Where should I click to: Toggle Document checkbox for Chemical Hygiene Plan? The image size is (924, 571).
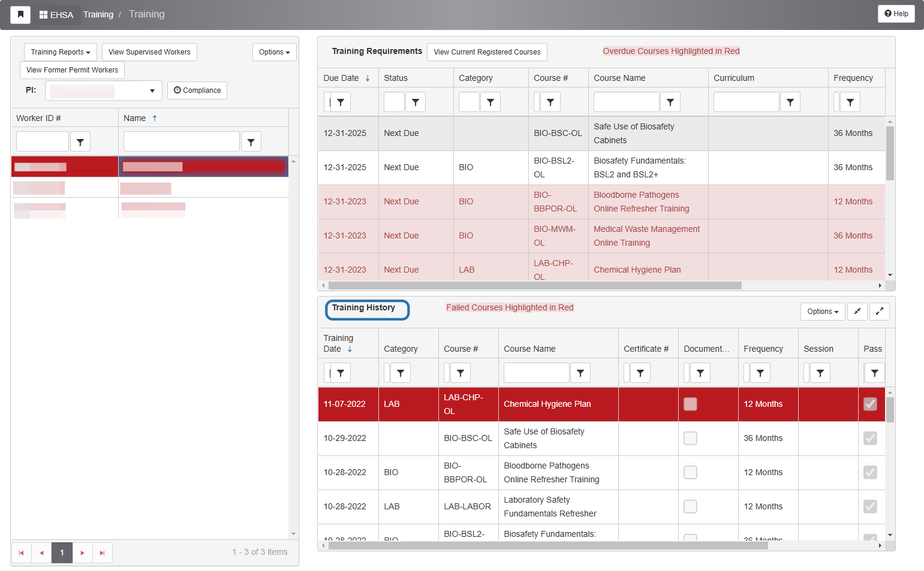(x=691, y=404)
